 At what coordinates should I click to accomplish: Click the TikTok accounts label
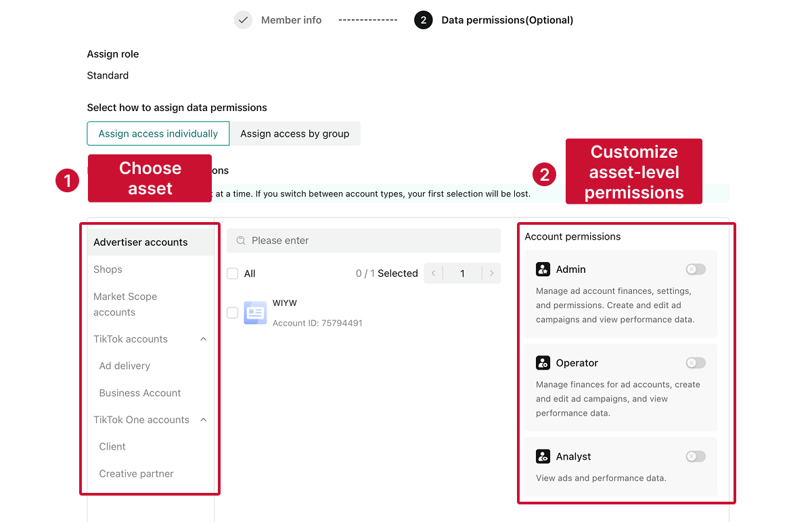tap(131, 339)
